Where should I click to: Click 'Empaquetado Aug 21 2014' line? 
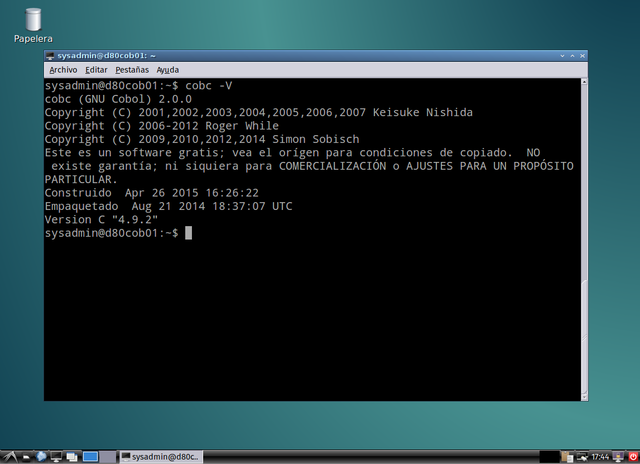(x=169, y=206)
